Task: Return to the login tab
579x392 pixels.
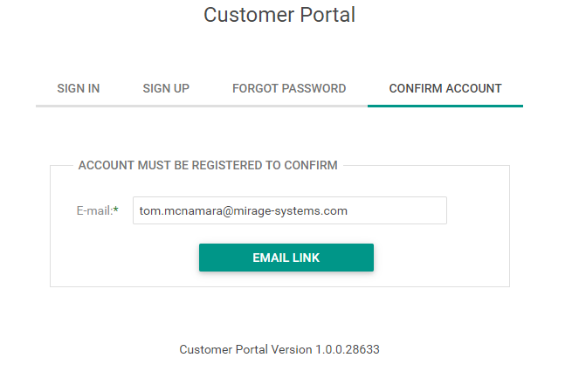Action: click(x=79, y=88)
